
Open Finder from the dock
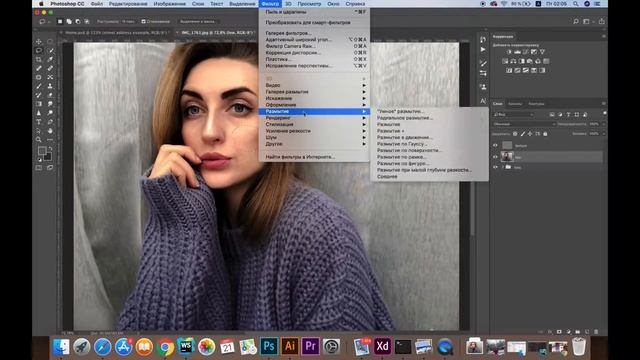61,347
